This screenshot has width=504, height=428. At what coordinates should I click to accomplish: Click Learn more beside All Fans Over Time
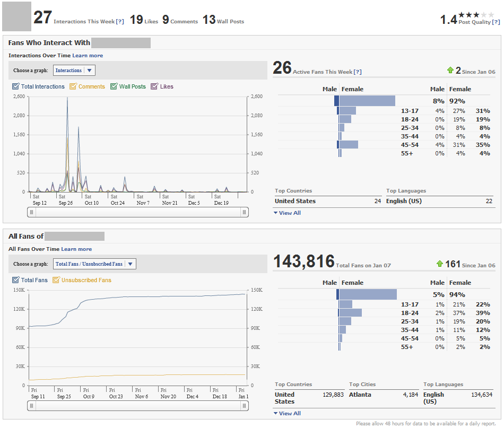pyautogui.click(x=76, y=249)
